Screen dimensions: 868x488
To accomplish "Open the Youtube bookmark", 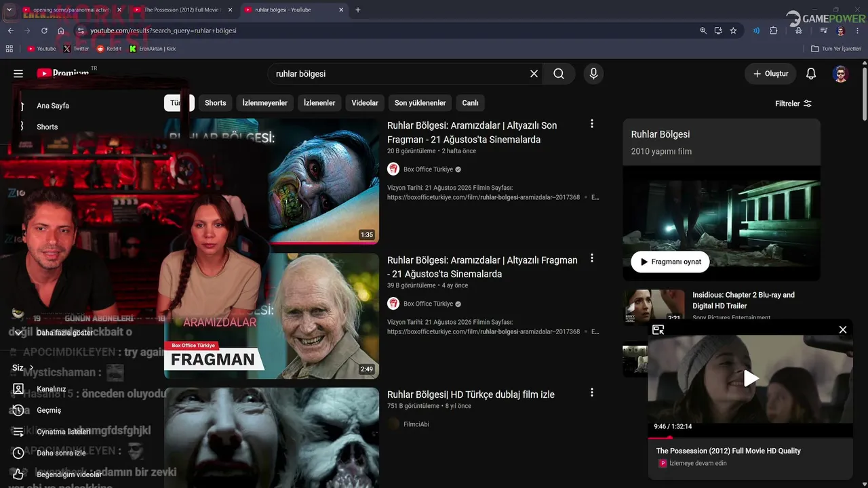I will (41, 49).
